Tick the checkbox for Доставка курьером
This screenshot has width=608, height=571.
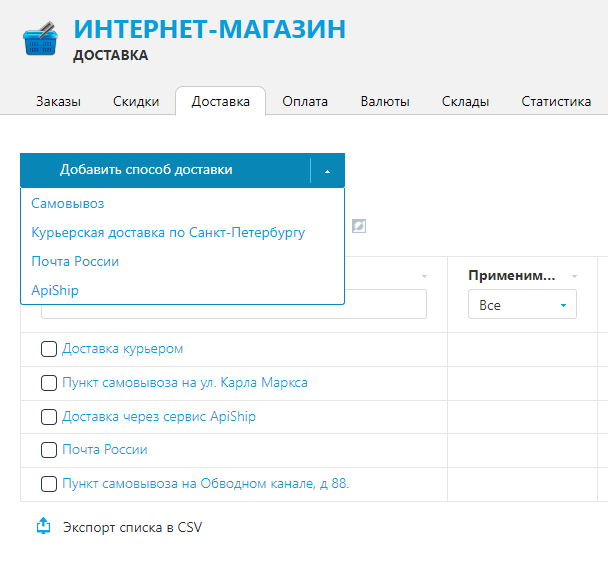(x=49, y=349)
